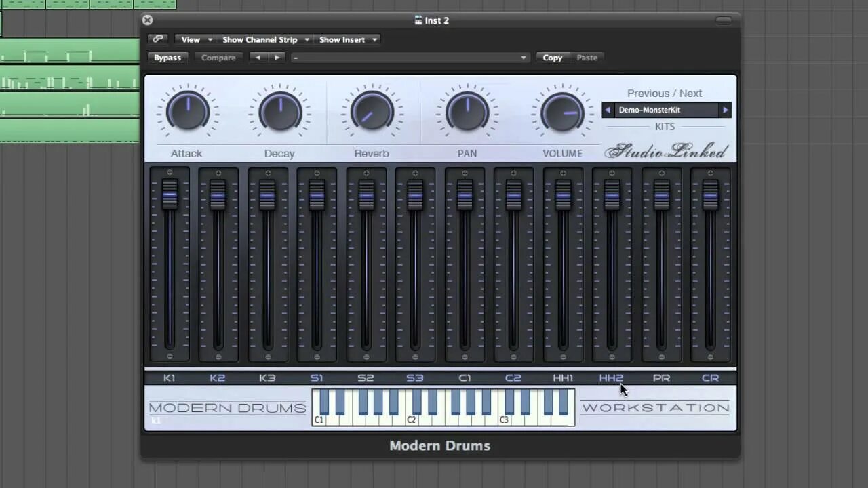Close the Inst 2 plugin window

(147, 20)
